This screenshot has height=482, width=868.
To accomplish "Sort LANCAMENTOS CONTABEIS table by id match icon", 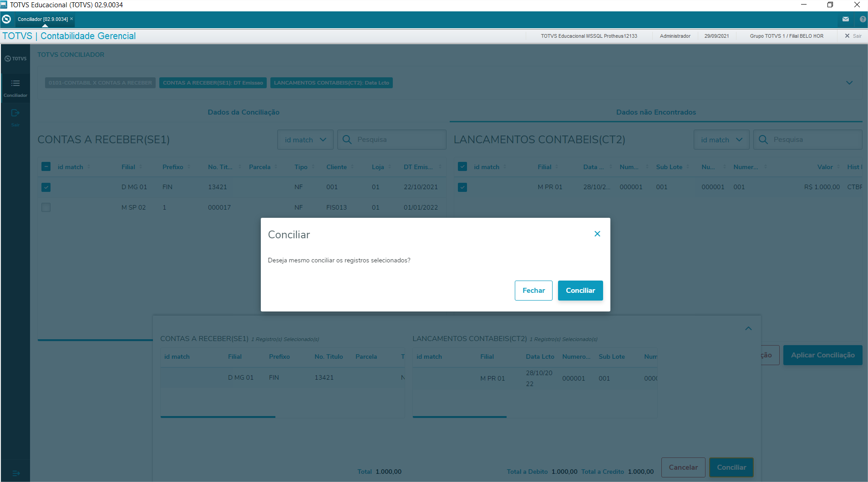I will click(505, 167).
